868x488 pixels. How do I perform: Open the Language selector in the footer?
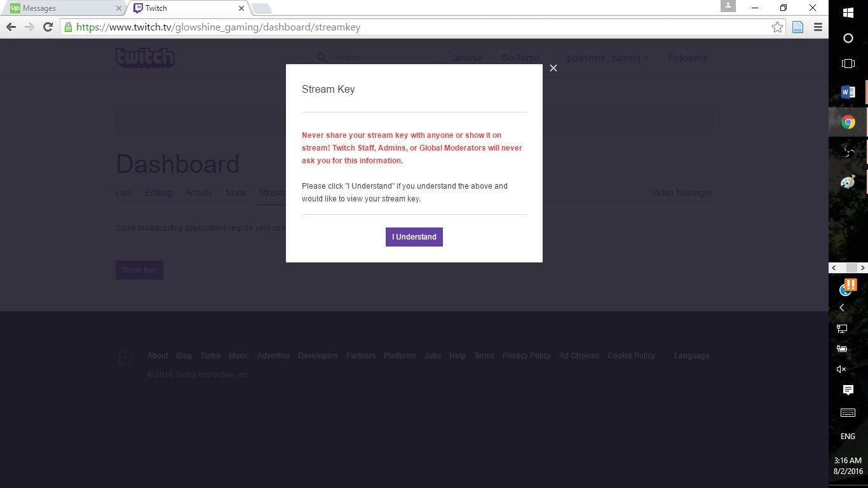point(692,356)
